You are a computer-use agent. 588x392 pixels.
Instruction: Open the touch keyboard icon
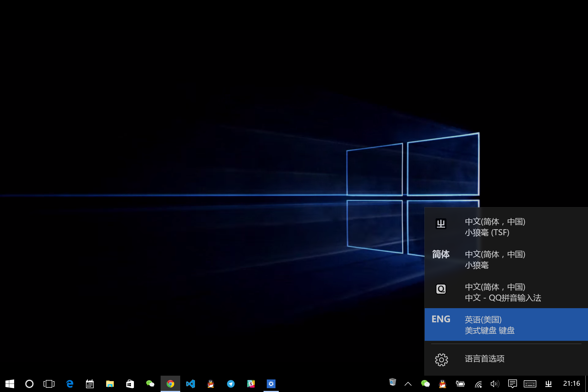(529, 384)
